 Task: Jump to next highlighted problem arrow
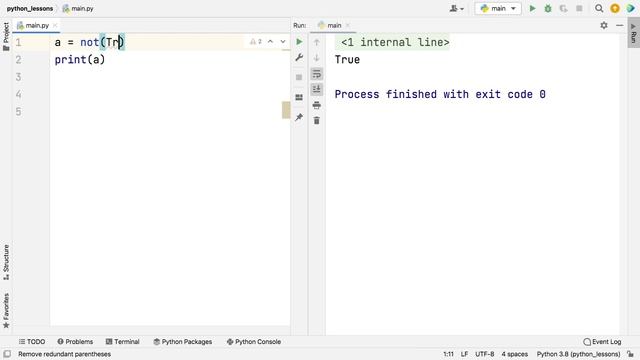pos(282,42)
